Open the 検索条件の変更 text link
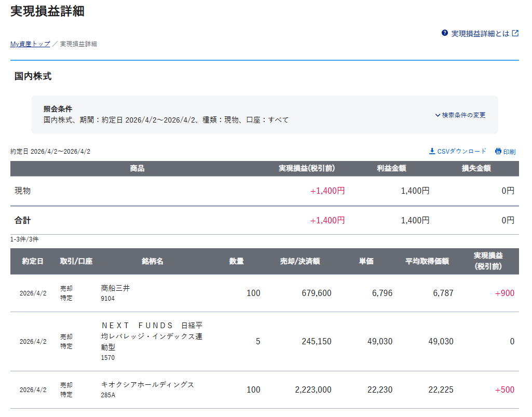 point(463,115)
